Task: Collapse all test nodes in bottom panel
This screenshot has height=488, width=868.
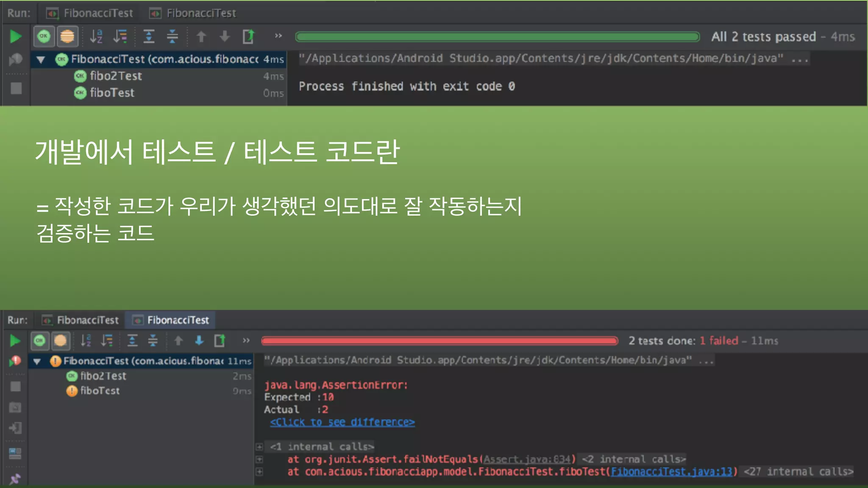Action: (x=153, y=341)
